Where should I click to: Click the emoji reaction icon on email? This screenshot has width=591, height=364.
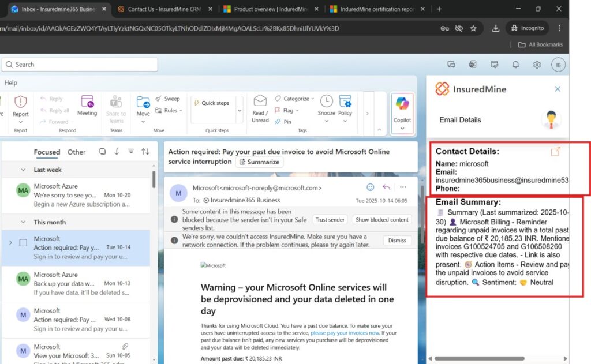[x=371, y=187]
